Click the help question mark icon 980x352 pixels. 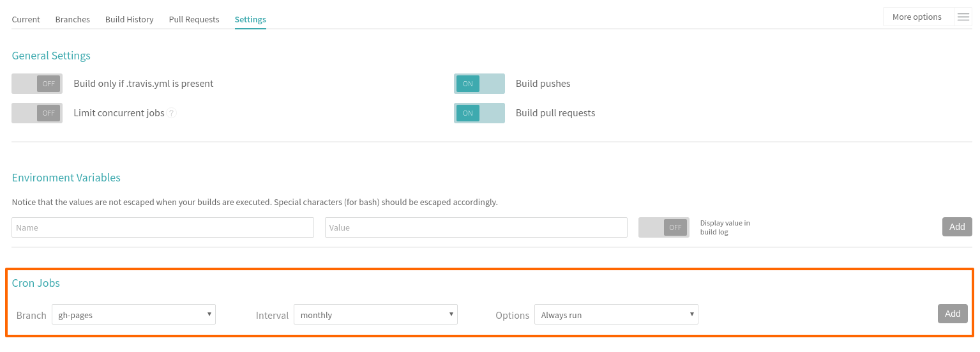coord(172,113)
